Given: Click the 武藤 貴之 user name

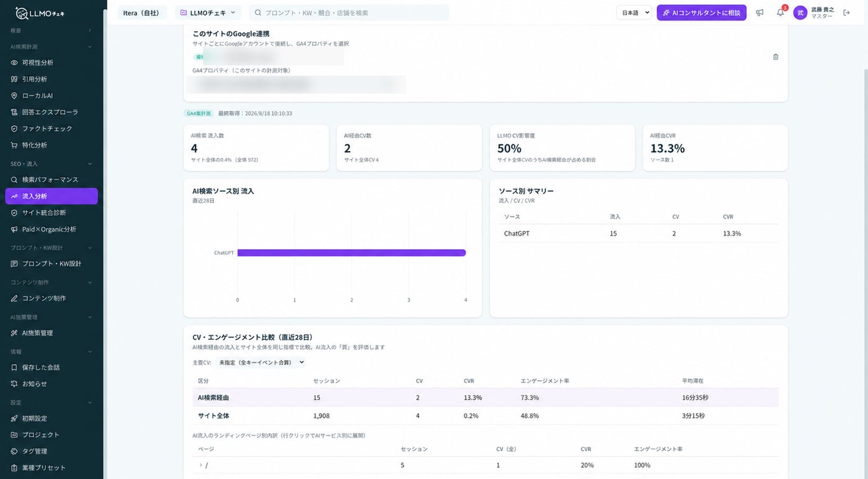Looking at the screenshot, I should (x=823, y=9).
